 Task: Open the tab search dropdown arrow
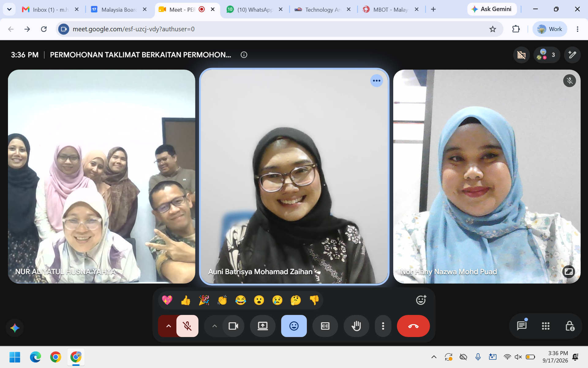[9, 10]
